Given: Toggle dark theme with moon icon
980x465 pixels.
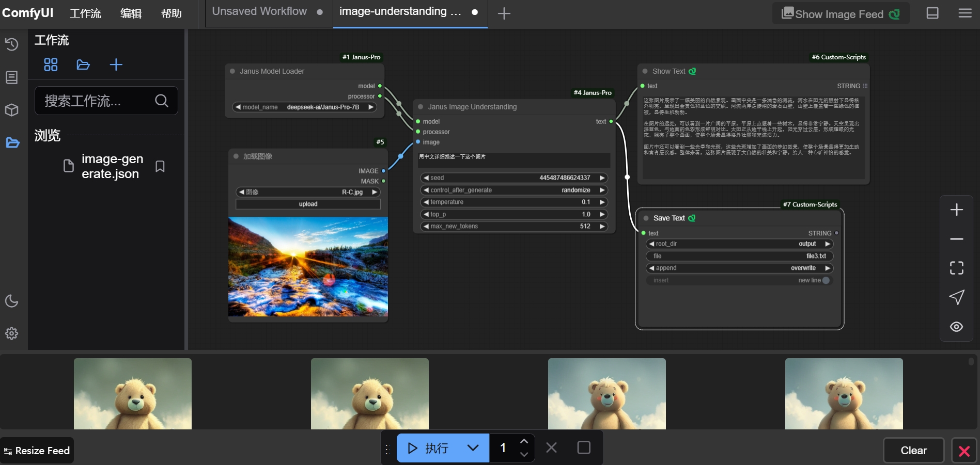Looking at the screenshot, I should [11, 301].
